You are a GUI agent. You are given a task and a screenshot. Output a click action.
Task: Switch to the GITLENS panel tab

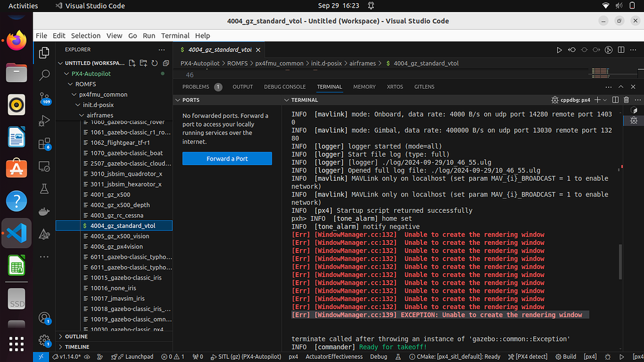[424, 87]
